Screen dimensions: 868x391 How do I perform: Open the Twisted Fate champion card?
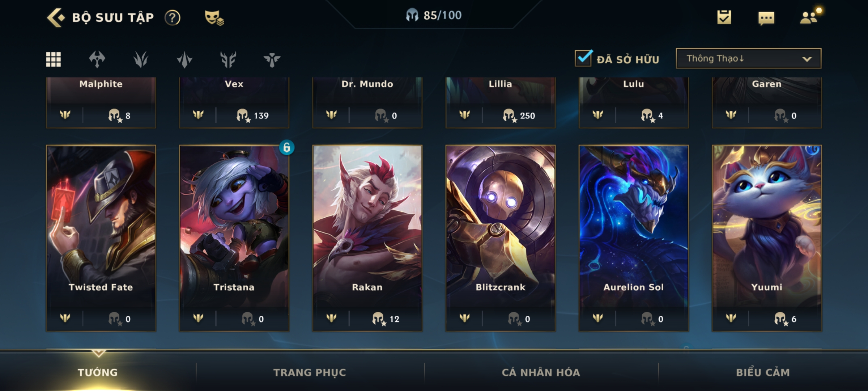[101, 238]
